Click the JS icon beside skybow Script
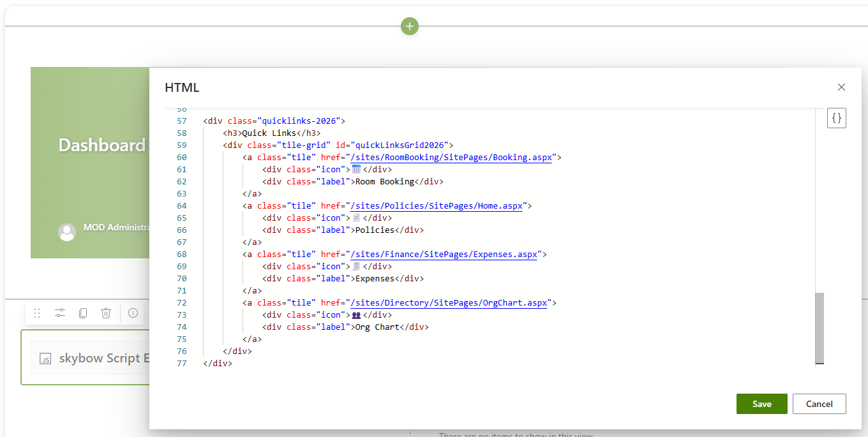The height and width of the screenshot is (437, 868). click(x=45, y=359)
